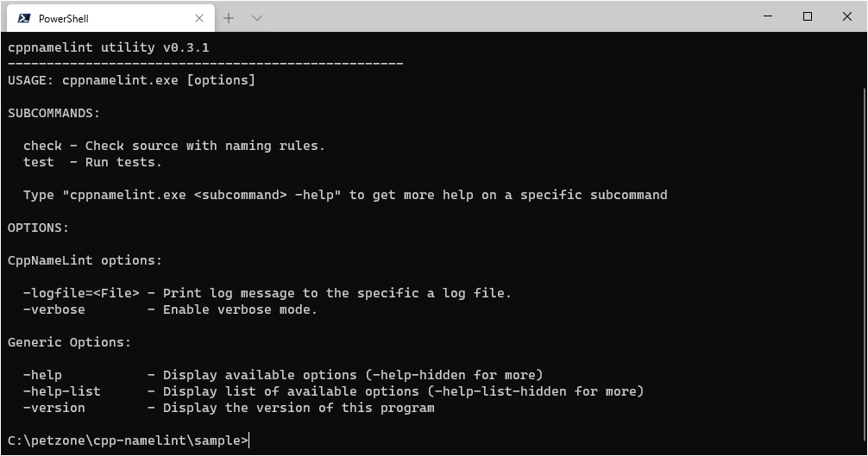This screenshot has width=868, height=456.
Task: Click the 'check' subcommand text
Action: click(42, 146)
